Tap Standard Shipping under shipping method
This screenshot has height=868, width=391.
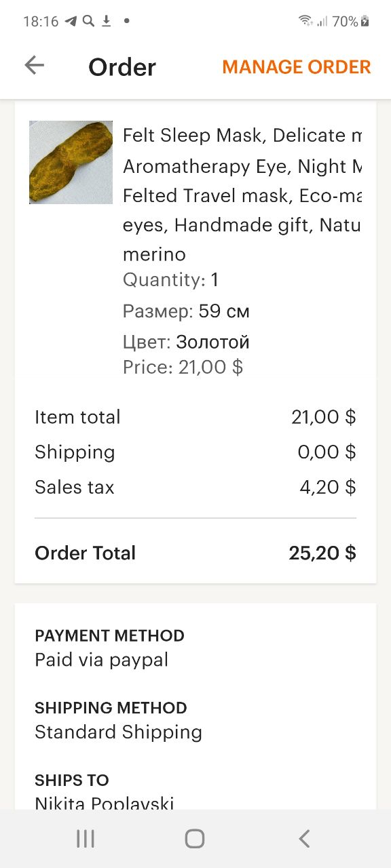click(119, 732)
